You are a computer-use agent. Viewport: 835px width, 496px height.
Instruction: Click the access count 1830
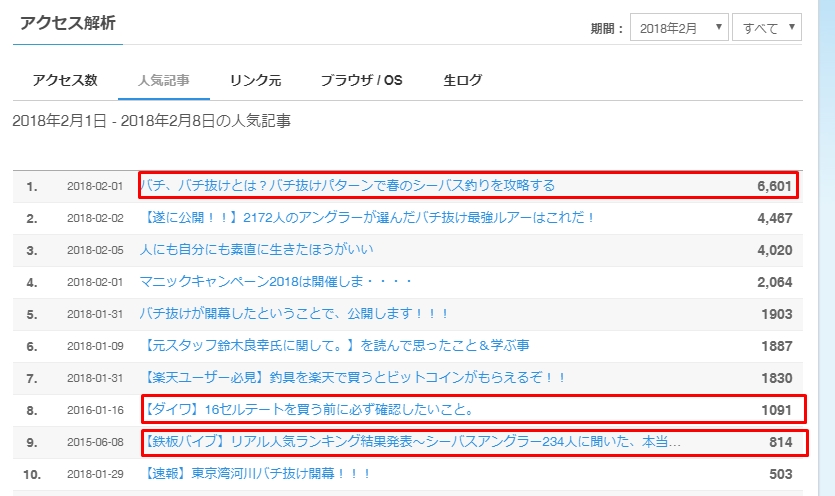777,378
